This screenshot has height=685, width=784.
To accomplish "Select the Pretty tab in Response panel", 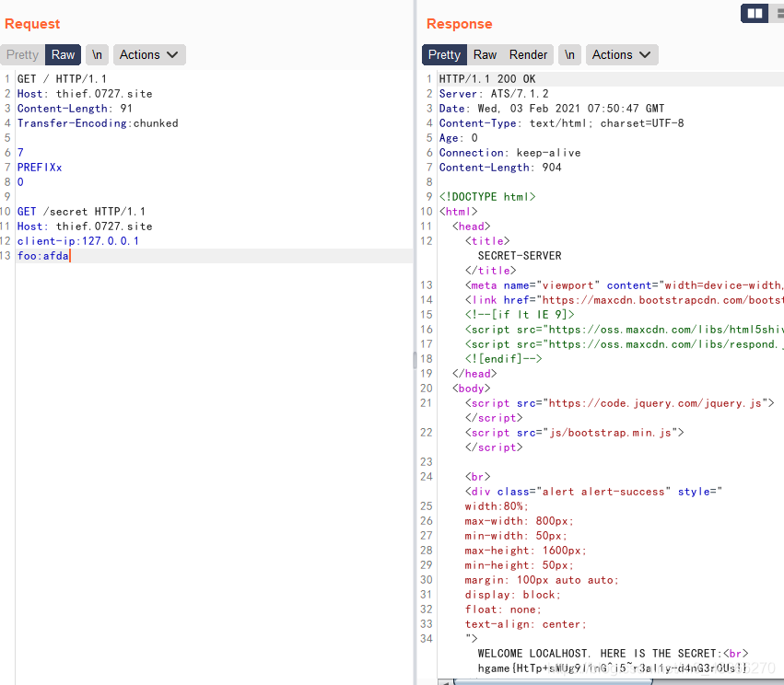I will pos(444,54).
